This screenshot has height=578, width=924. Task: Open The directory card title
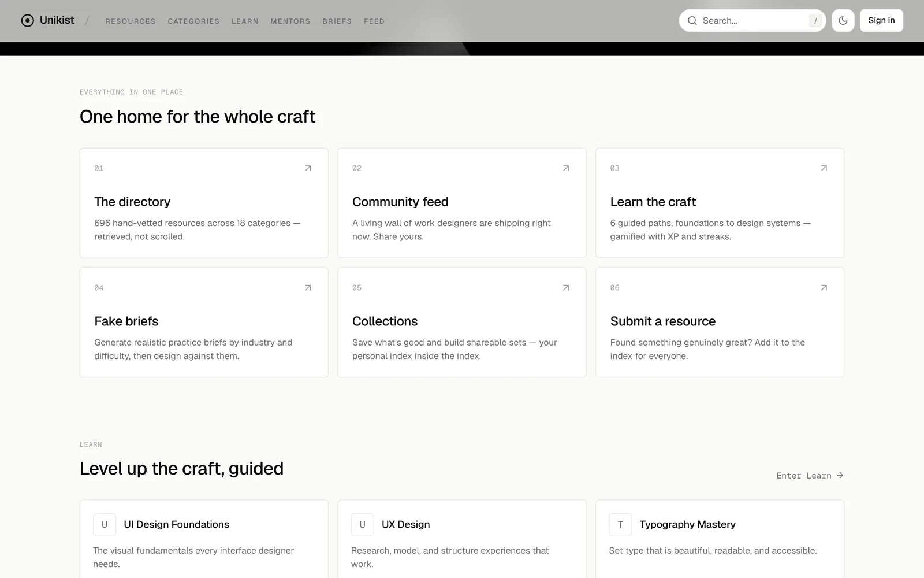click(132, 202)
